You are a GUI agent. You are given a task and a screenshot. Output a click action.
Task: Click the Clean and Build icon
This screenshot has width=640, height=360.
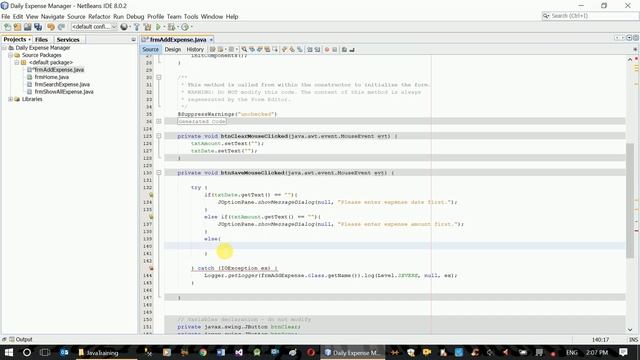(x=147, y=27)
